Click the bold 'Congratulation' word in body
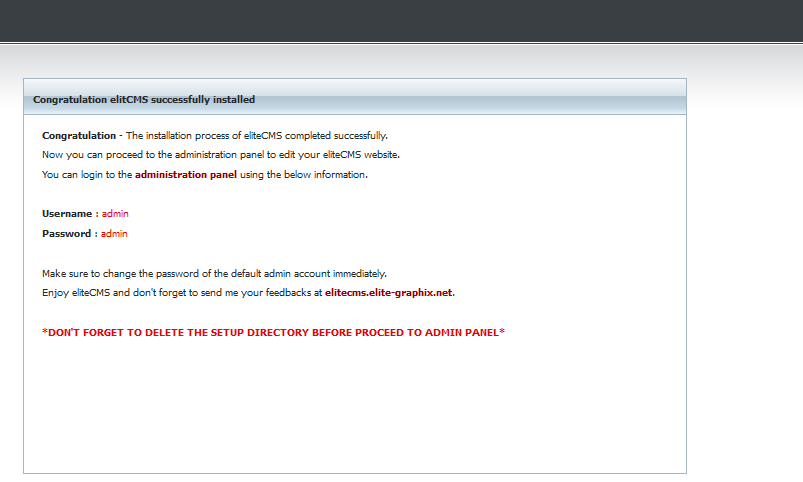The width and height of the screenshot is (803, 482). pyautogui.click(x=79, y=136)
